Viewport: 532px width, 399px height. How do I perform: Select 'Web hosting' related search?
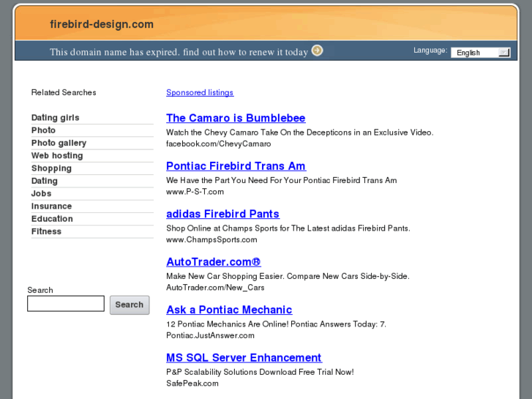click(x=57, y=155)
